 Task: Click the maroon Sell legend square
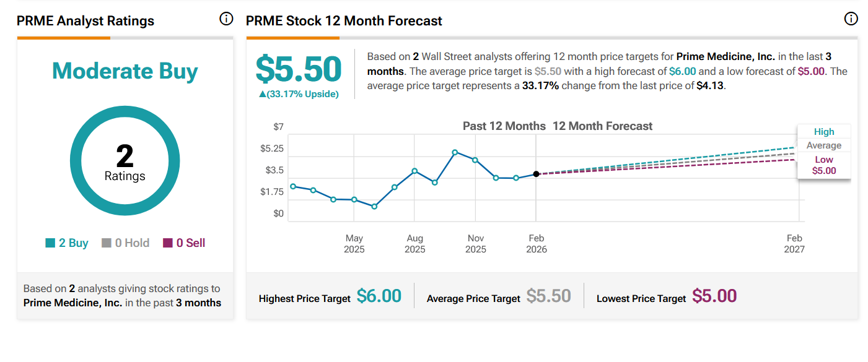168,243
